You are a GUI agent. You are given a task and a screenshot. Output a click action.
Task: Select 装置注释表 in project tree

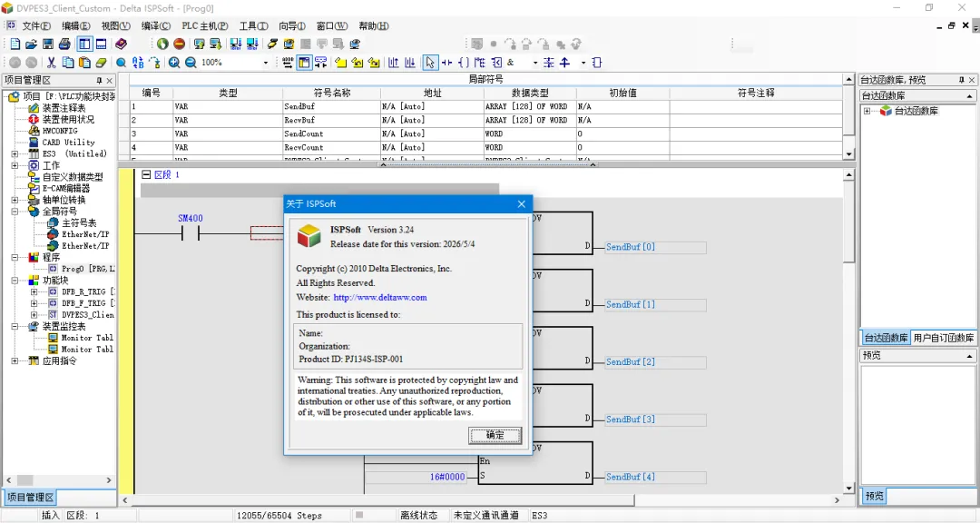[64, 108]
